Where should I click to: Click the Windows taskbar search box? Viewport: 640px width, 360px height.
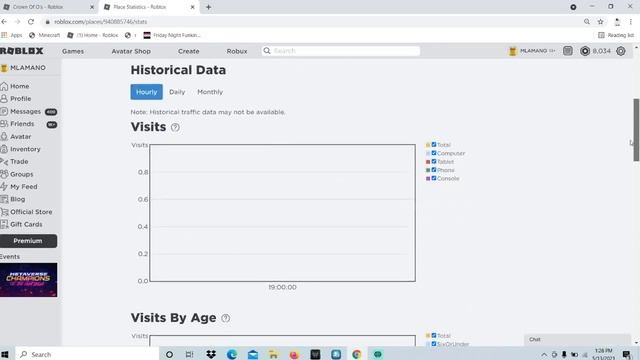coord(87,354)
